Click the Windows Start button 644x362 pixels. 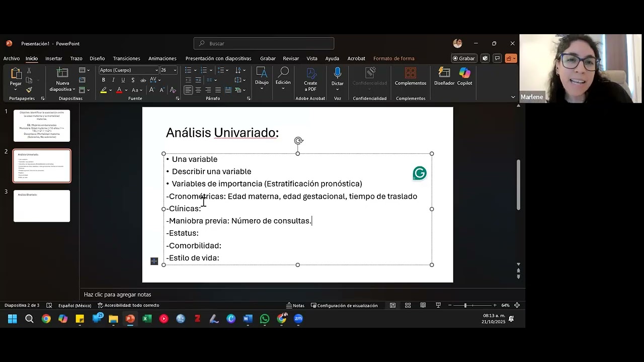coord(13,319)
